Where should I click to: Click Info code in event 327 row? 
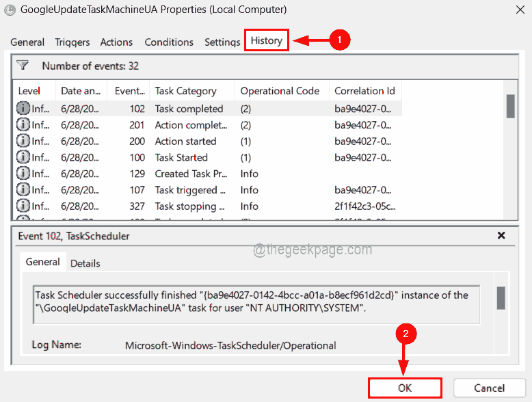pos(250,206)
